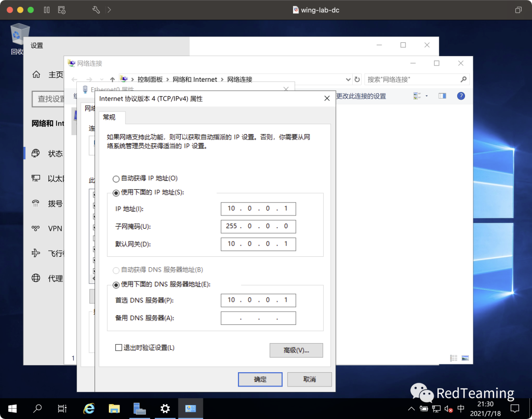The width and height of the screenshot is (532, 419).
Task: Expand the address bar history dropdown
Action: coord(348,79)
